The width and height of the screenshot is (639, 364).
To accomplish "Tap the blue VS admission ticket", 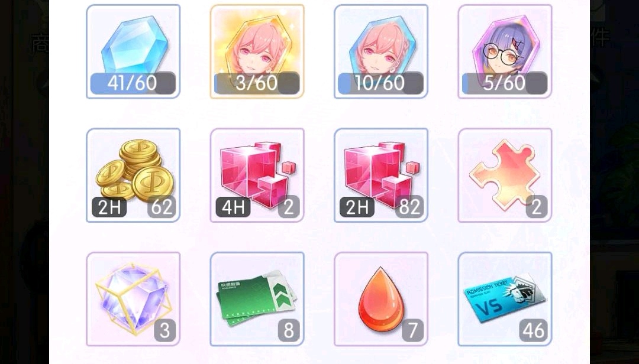I will (505, 299).
